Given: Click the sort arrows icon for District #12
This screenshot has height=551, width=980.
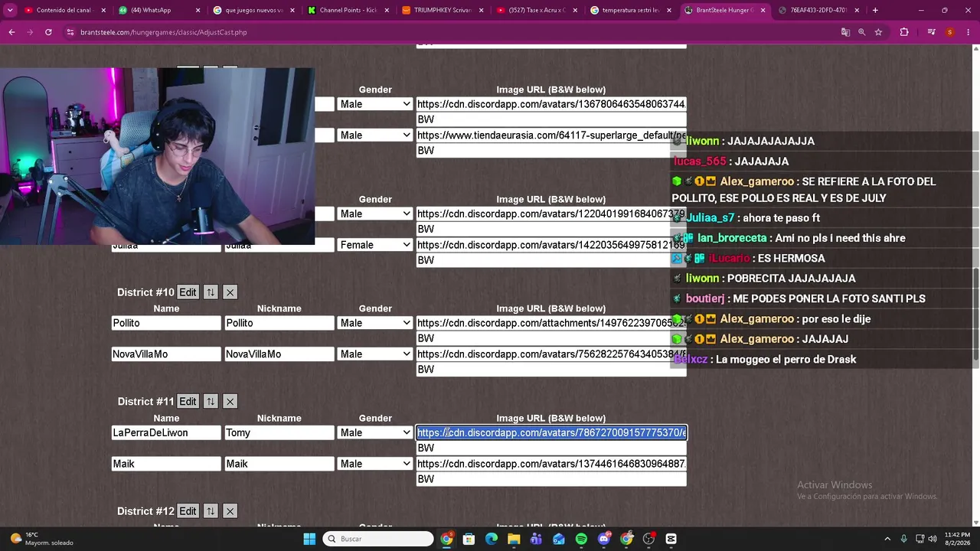Looking at the screenshot, I should [211, 511].
